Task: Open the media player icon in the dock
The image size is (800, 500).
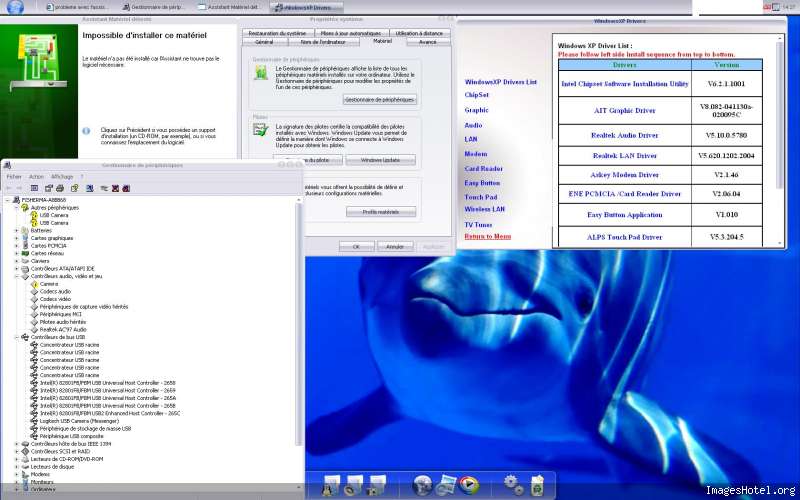Action: (x=469, y=484)
